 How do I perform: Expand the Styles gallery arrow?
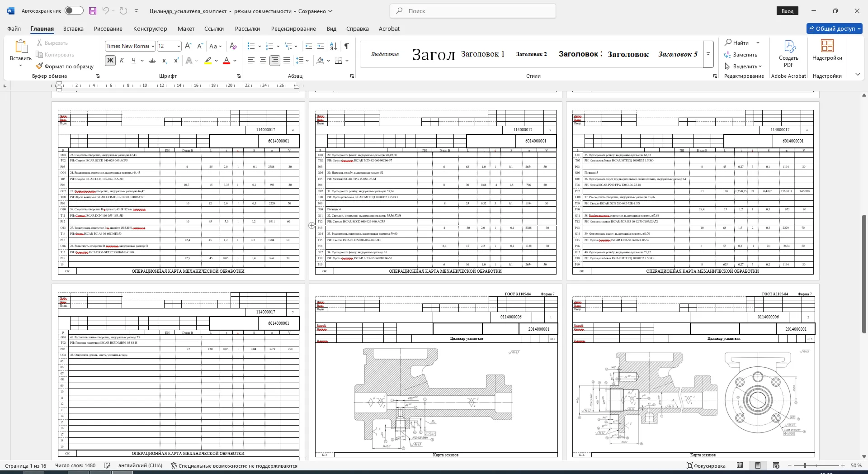click(x=708, y=54)
